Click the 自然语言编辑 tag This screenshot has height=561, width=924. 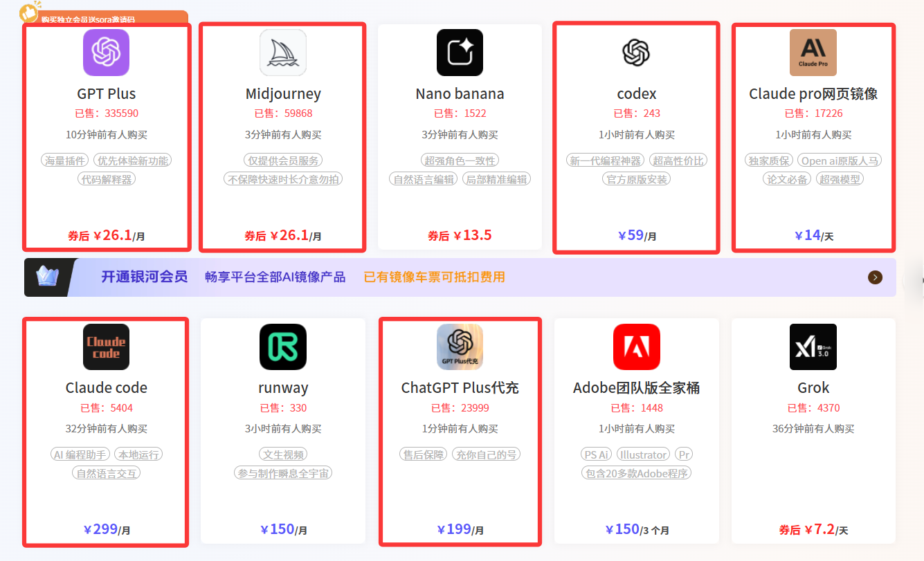pyautogui.click(x=424, y=179)
